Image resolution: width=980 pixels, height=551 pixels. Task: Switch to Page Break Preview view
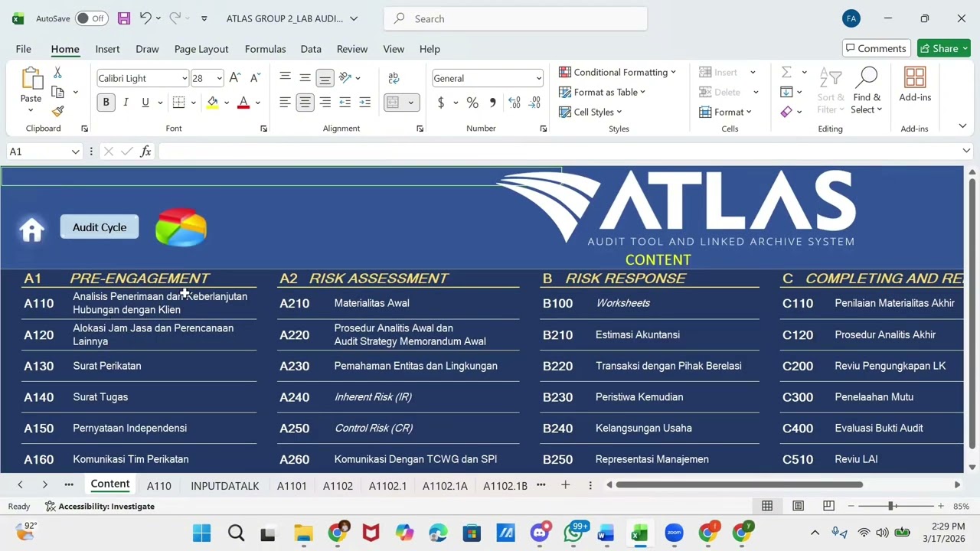point(828,506)
